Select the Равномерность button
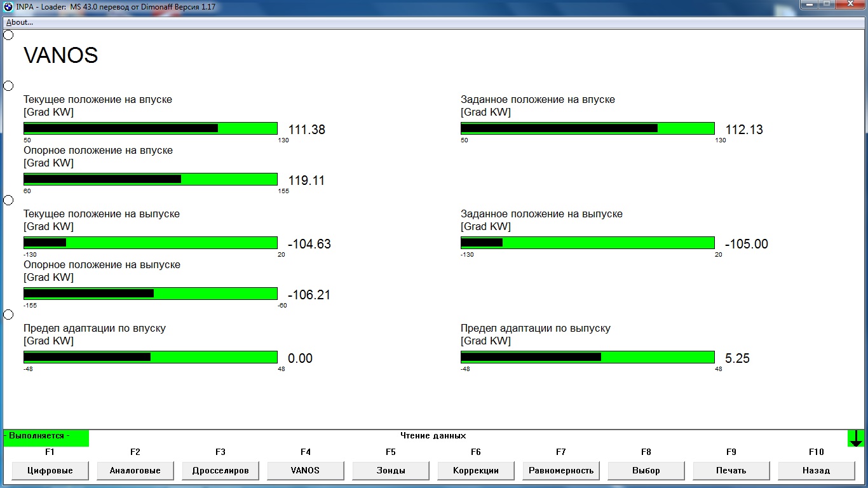This screenshot has width=868, height=488. coord(561,471)
